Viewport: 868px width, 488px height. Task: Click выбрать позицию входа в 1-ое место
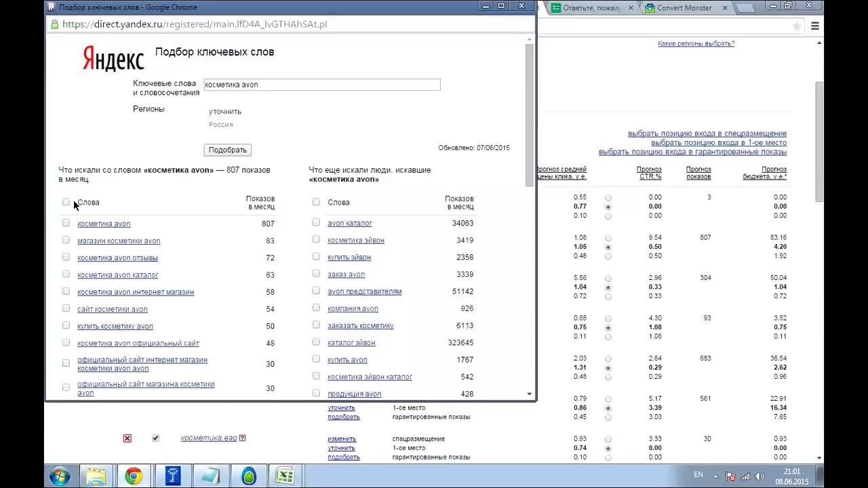point(719,143)
